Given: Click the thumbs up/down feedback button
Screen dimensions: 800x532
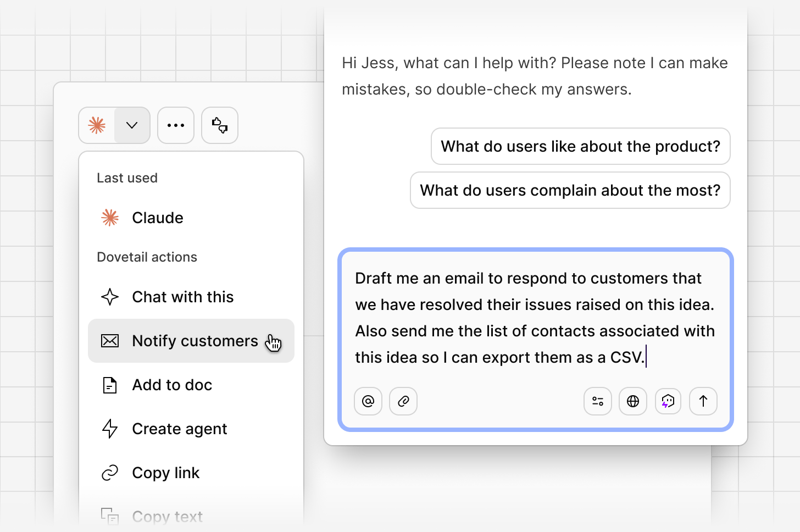Looking at the screenshot, I should coord(220,125).
